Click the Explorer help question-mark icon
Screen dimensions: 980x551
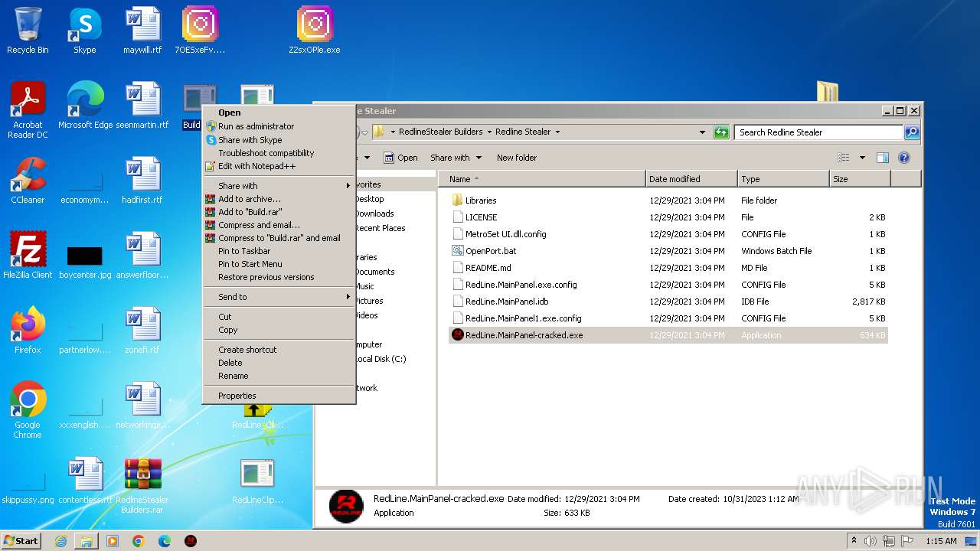coord(903,158)
